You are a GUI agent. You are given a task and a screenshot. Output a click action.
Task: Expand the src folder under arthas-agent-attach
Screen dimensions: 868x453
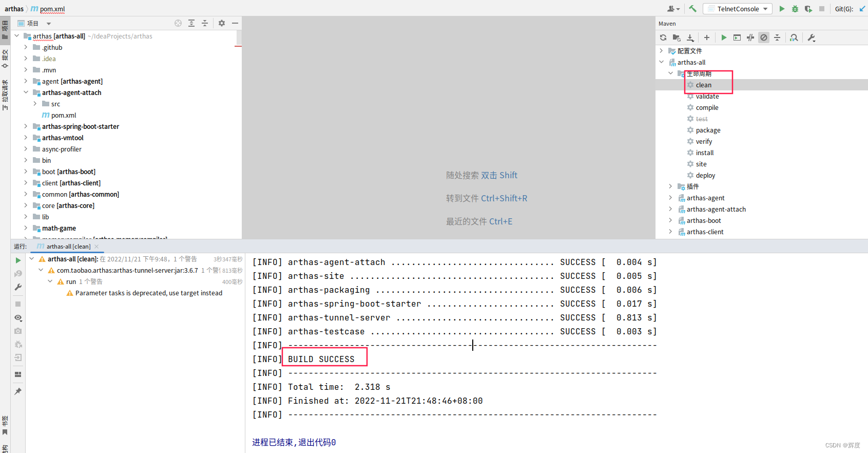tap(35, 104)
